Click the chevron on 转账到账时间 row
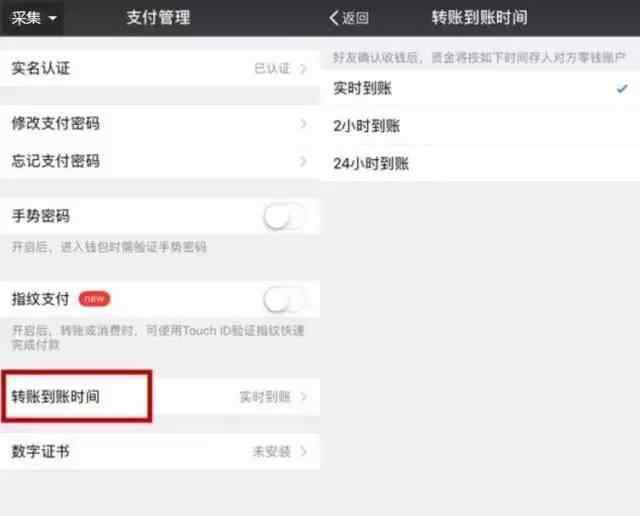This screenshot has width=640, height=516. pos(303,397)
